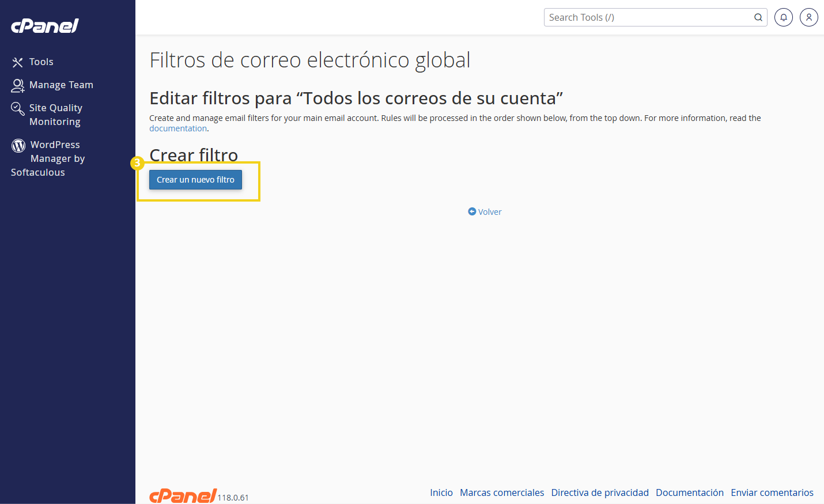Select the Tools wrench icon in sidebar
Screen dimensions: 824x504
(x=16, y=62)
